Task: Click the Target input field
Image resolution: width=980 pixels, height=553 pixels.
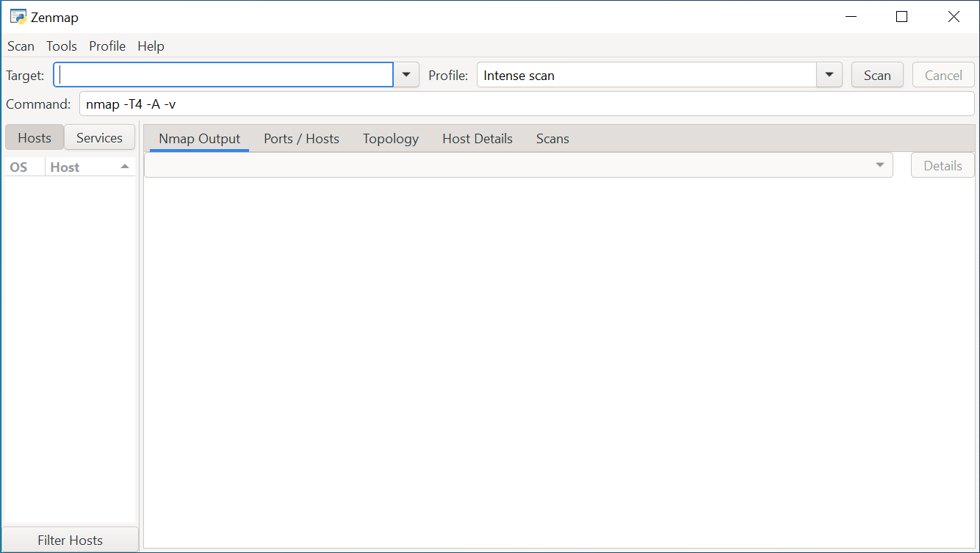Action: point(223,75)
